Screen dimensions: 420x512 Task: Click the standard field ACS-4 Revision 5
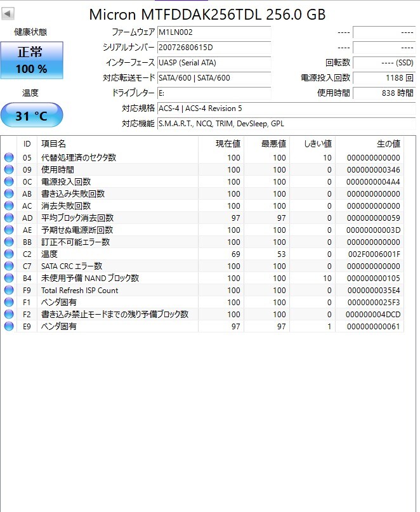click(x=286, y=108)
